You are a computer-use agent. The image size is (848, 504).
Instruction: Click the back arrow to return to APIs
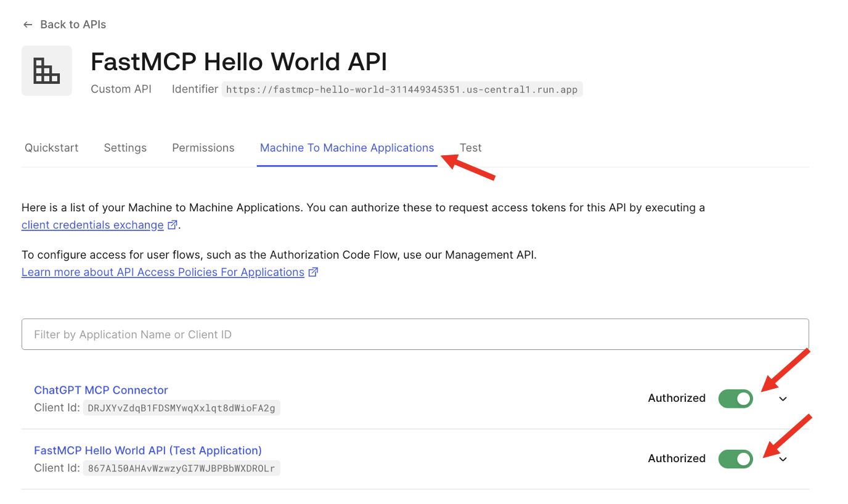tap(28, 24)
